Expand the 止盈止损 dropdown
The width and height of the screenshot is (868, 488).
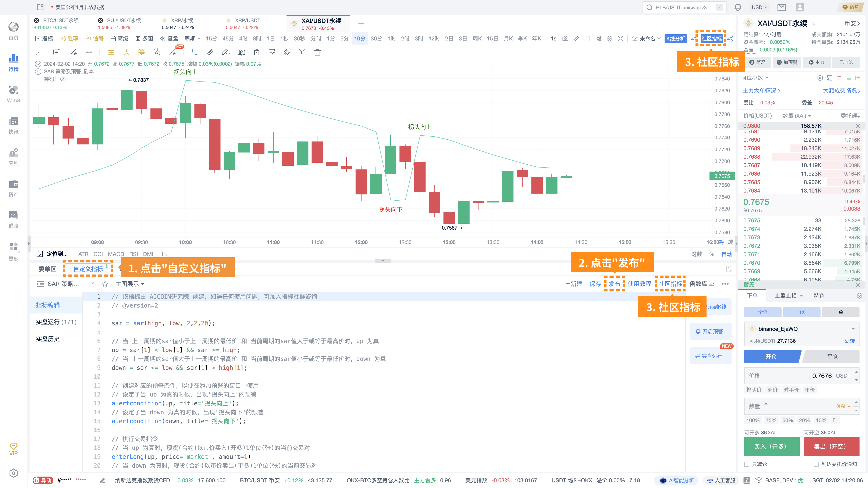(x=789, y=296)
